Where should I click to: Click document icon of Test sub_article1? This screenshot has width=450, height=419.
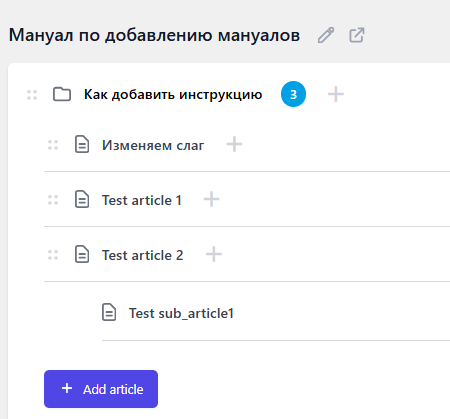pos(109,312)
